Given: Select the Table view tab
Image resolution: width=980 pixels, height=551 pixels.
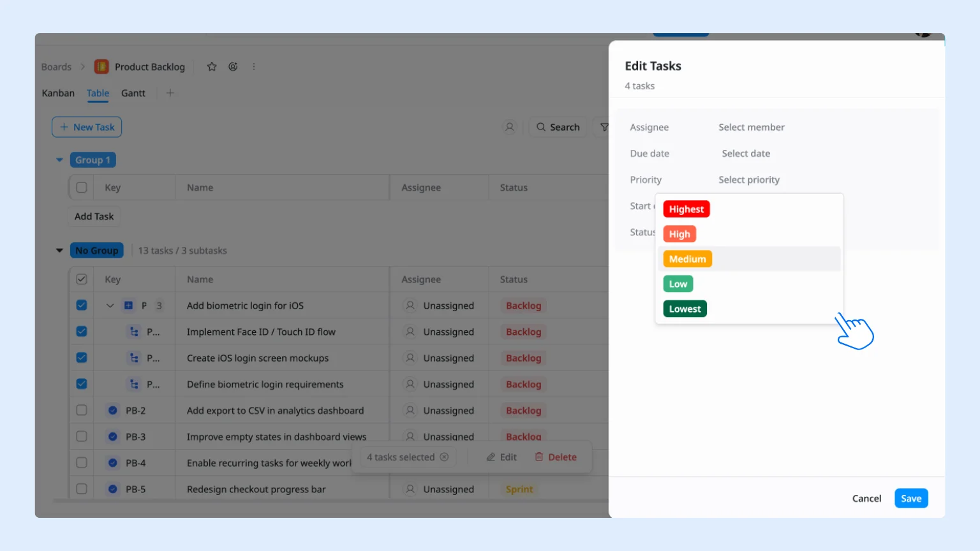Looking at the screenshot, I should (98, 93).
